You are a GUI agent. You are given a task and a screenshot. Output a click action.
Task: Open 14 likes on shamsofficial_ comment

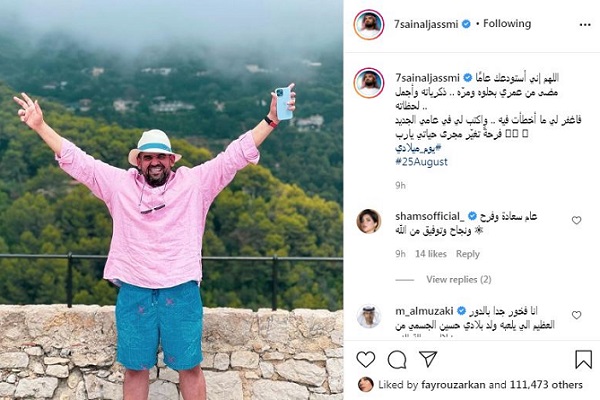431,254
